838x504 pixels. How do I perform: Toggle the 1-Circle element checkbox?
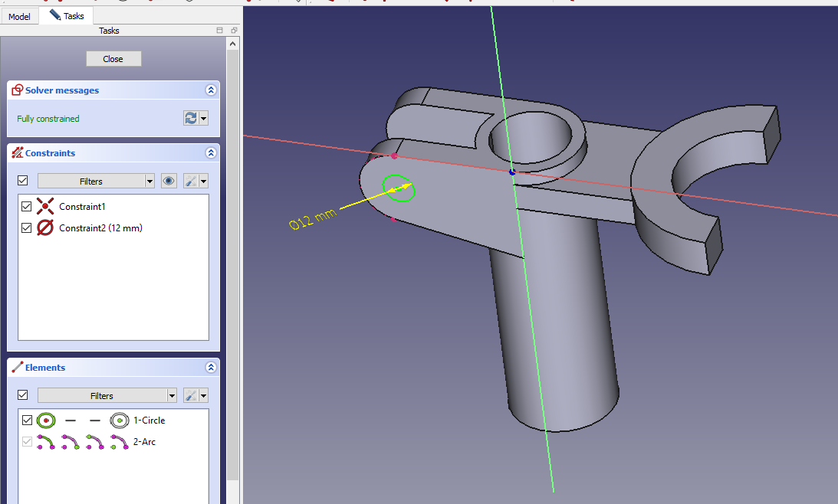coord(27,421)
